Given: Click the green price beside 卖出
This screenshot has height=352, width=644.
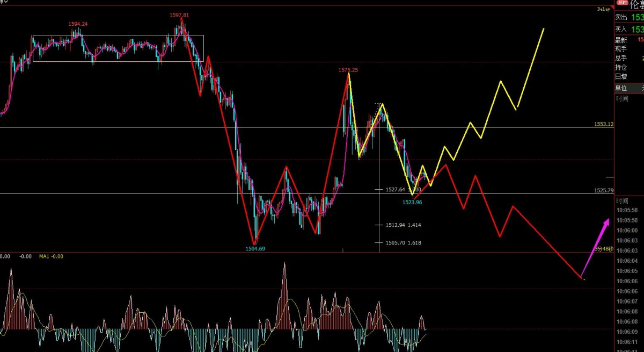Looking at the screenshot, I should (638, 17).
